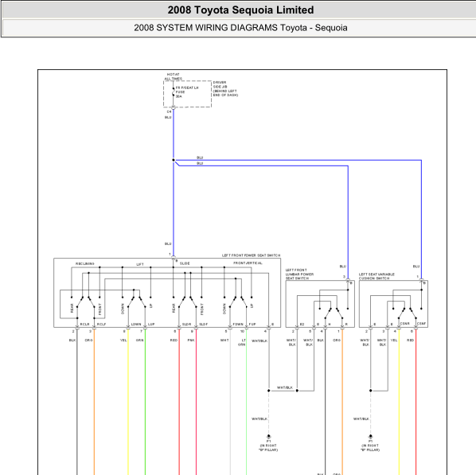
Task: Click the 'FUP' terminal label
Action: pyautogui.click(x=252, y=324)
